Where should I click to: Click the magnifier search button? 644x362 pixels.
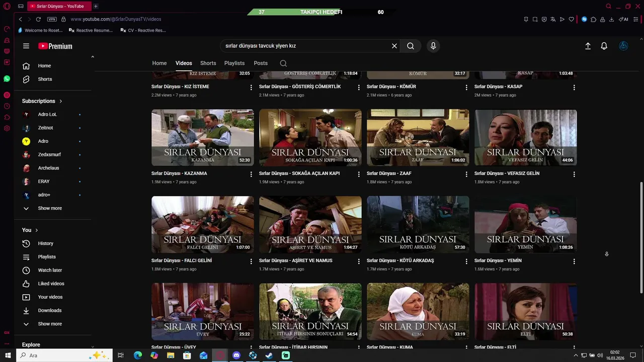pos(411,46)
